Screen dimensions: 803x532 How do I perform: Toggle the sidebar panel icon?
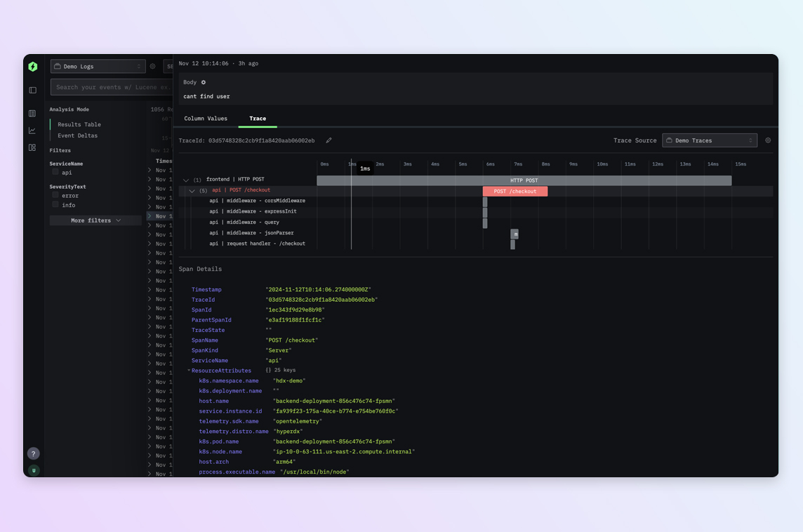click(32, 90)
